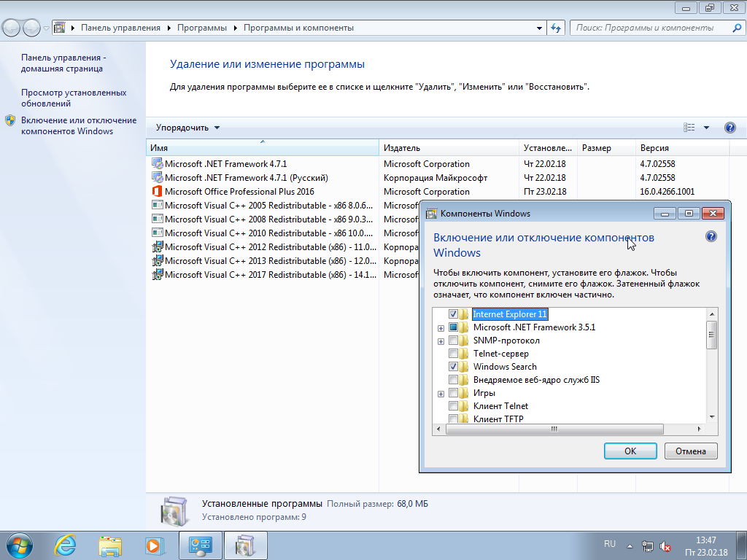The height and width of the screenshot is (560, 747).
Task: Enable Клиент Telnet checkbox
Action: tap(453, 405)
